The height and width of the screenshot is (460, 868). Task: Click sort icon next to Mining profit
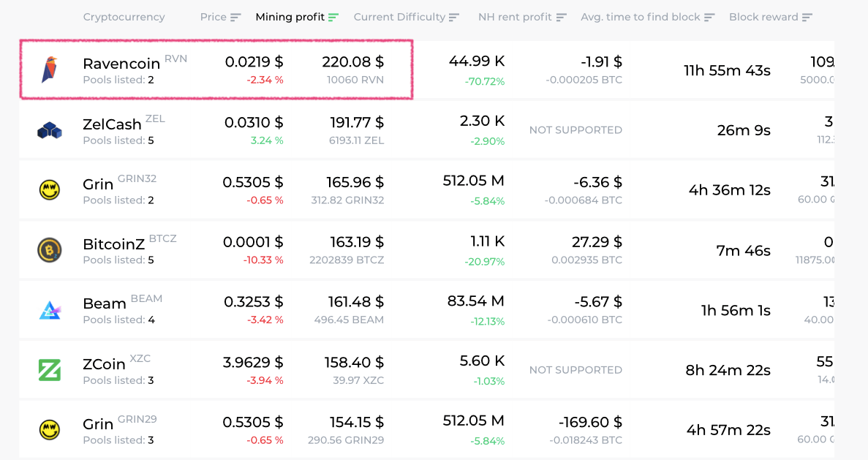[333, 17]
